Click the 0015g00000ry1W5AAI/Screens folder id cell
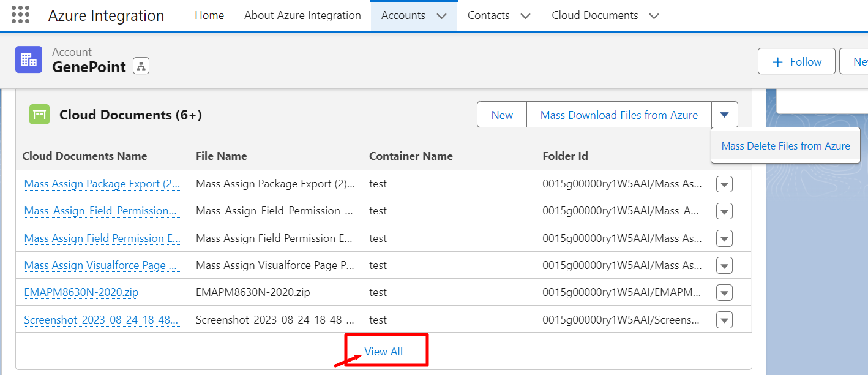 click(622, 319)
